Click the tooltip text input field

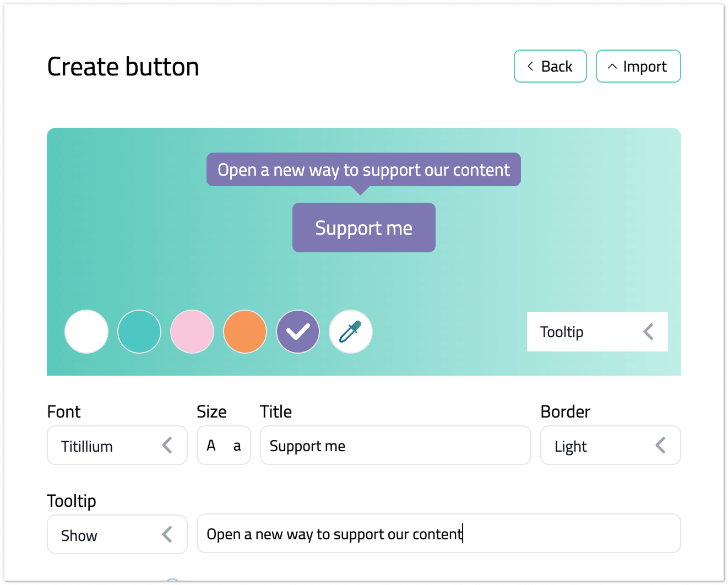tap(439, 533)
